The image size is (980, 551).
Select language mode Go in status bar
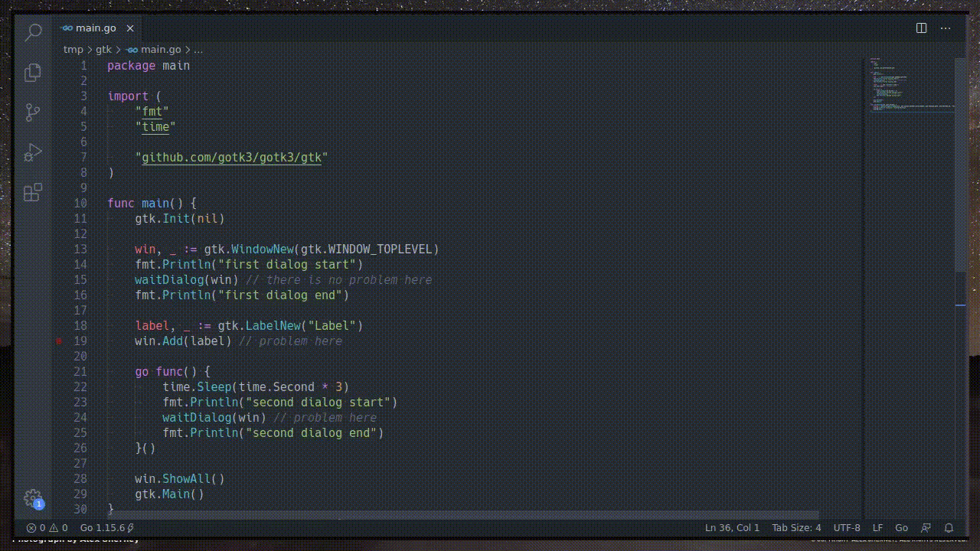coord(901,528)
